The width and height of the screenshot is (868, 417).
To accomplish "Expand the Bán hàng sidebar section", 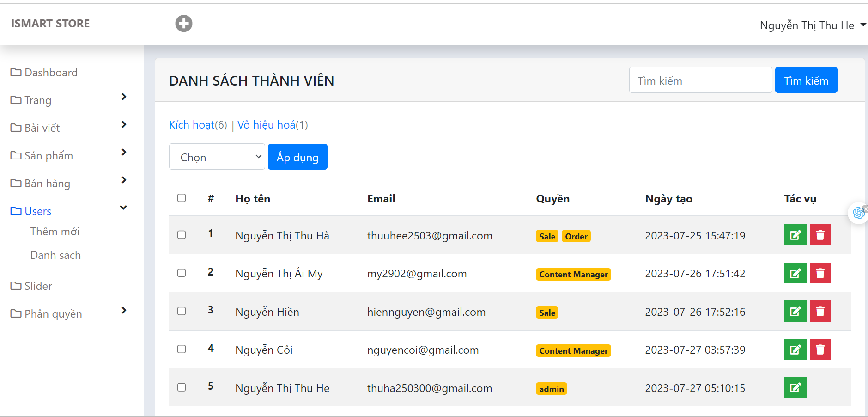I will 47,183.
